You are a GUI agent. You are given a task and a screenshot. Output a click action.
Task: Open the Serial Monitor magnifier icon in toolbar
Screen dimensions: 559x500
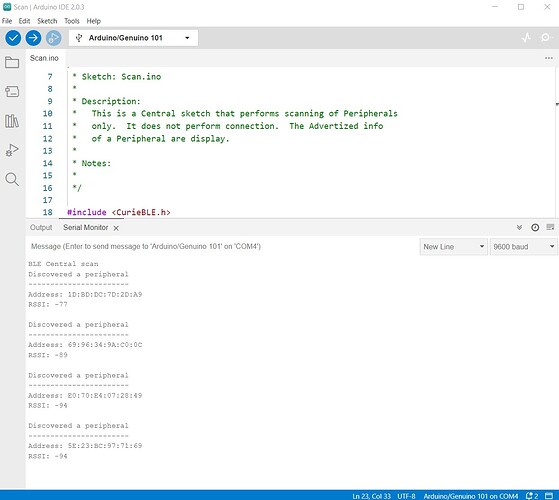(x=545, y=37)
